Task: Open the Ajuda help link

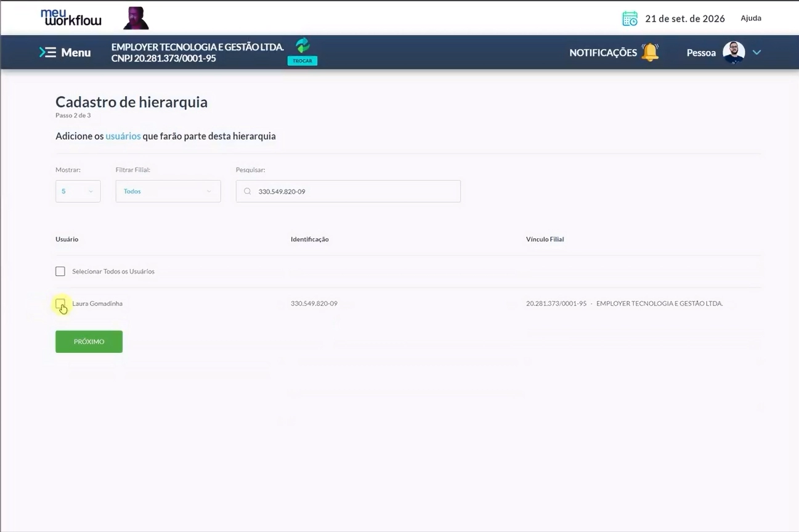Action: tap(751, 18)
